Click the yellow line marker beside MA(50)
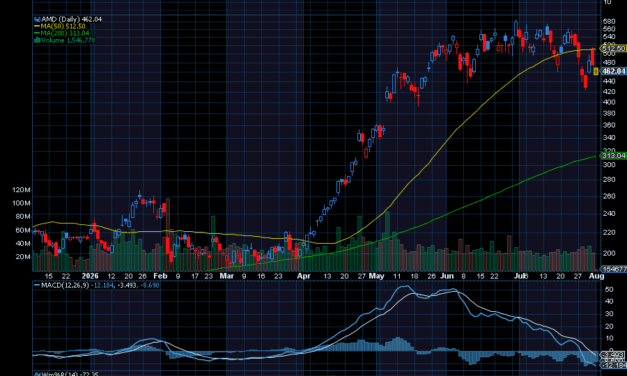 tap(37, 26)
